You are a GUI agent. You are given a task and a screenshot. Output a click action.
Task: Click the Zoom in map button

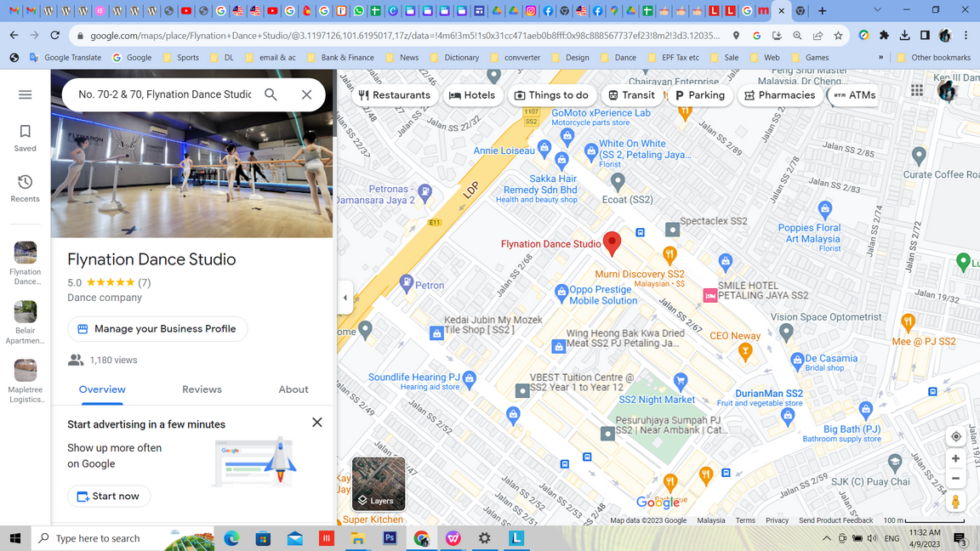click(955, 458)
